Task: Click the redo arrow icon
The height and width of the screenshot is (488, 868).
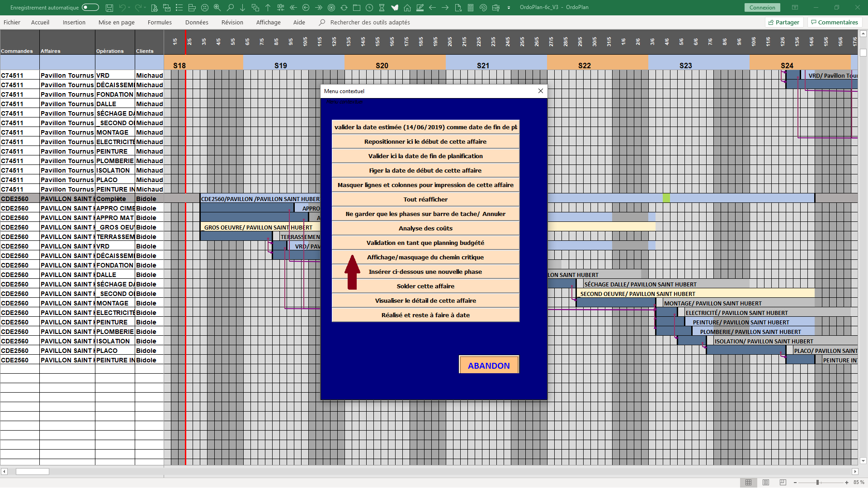Action: pos(138,7)
